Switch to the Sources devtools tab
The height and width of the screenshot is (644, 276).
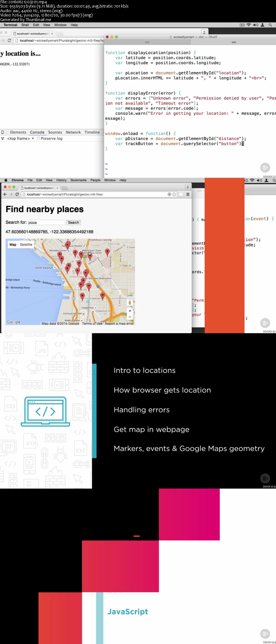(x=55, y=132)
